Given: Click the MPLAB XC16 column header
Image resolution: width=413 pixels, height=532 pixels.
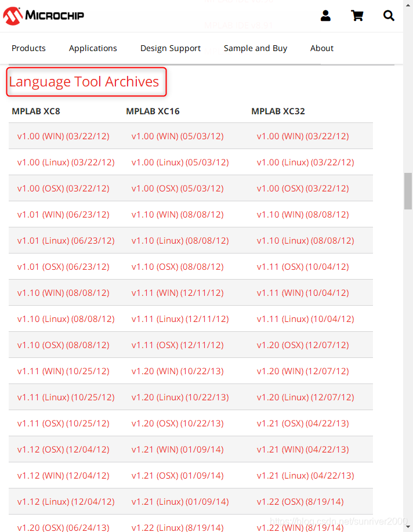Looking at the screenshot, I should [x=153, y=111].
